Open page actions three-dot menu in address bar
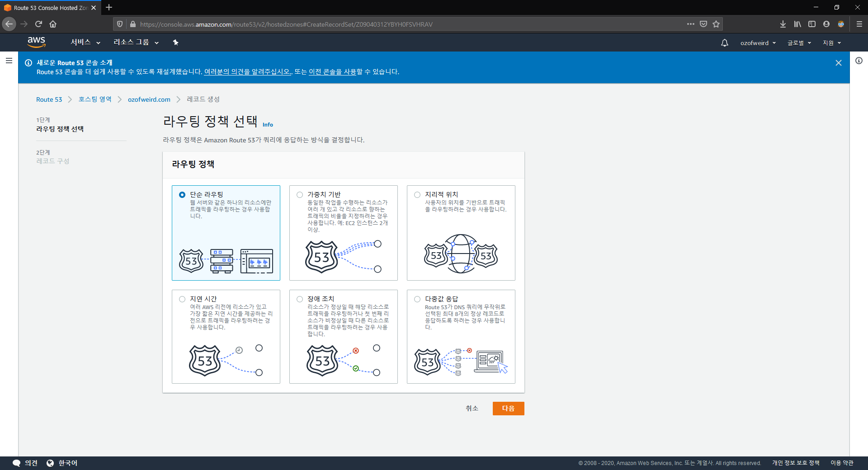 (x=691, y=24)
